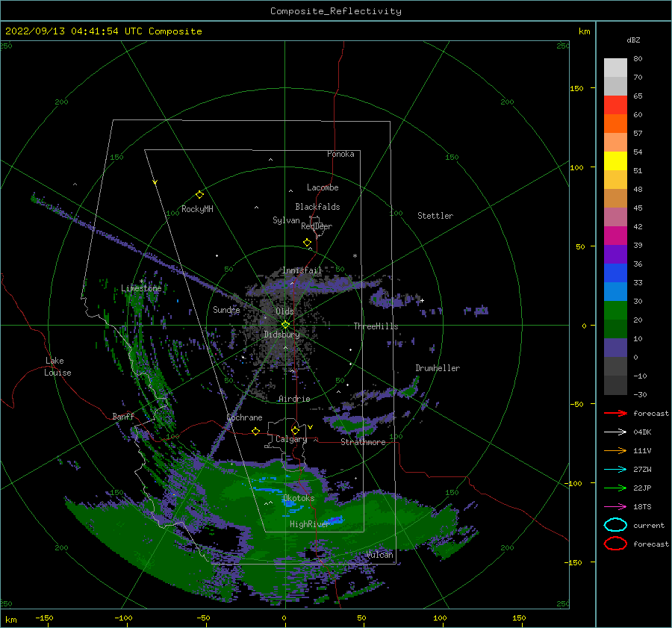Click the yellow diamond marker near Cochrane

coord(256,432)
